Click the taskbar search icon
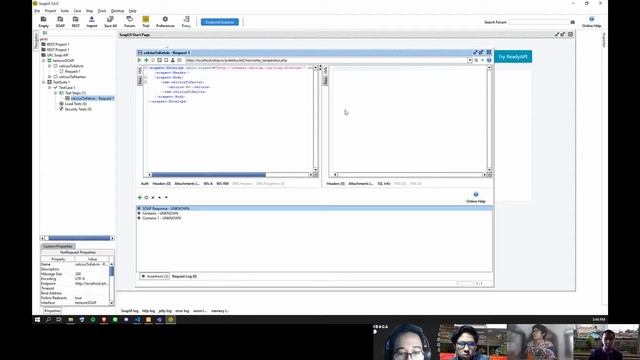 pyautogui.click(x=48, y=320)
